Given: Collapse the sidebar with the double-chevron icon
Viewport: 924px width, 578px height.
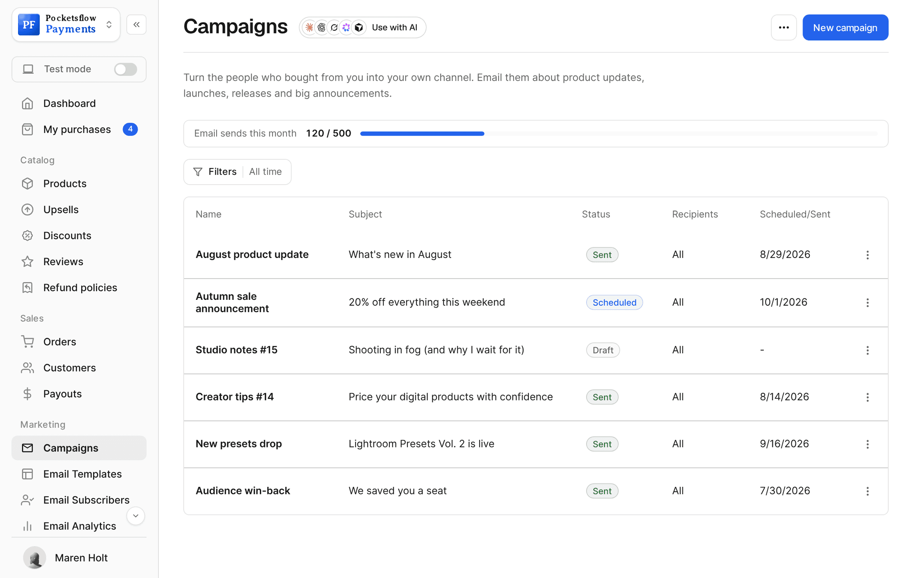Looking at the screenshot, I should pyautogui.click(x=136, y=25).
